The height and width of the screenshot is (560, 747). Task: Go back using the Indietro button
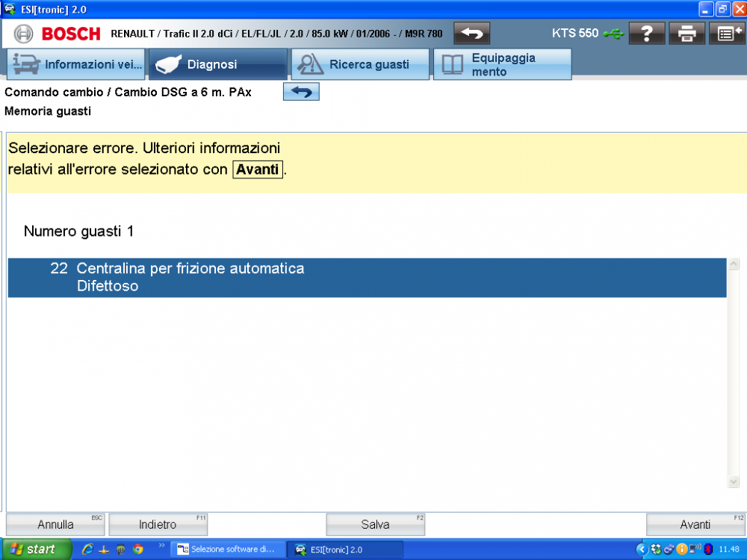[x=158, y=524]
